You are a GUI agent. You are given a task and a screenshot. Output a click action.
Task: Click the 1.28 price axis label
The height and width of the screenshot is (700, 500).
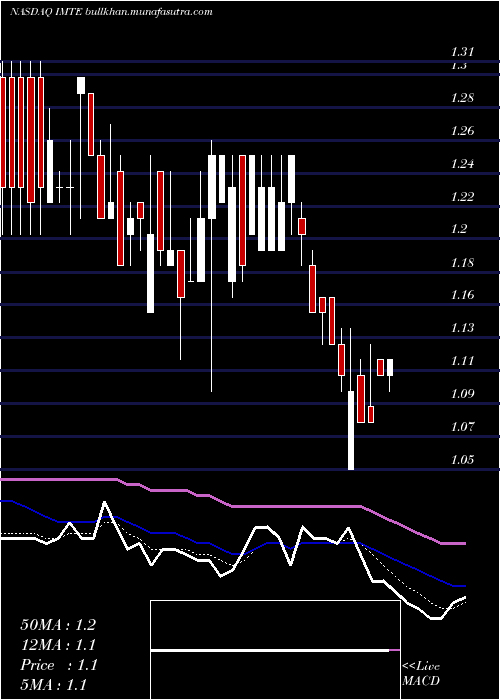(x=462, y=98)
